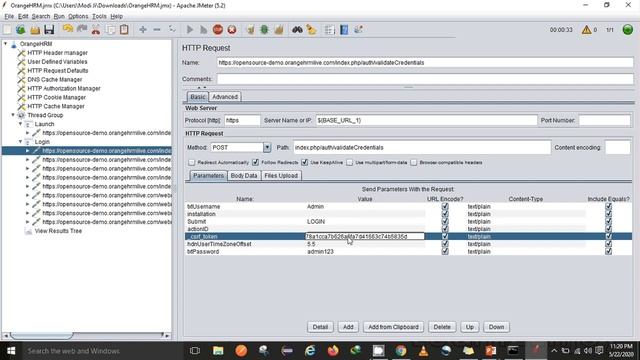Click the tree scrollbar right arrow
Screen dimensions: 640x360
(x=167, y=336)
